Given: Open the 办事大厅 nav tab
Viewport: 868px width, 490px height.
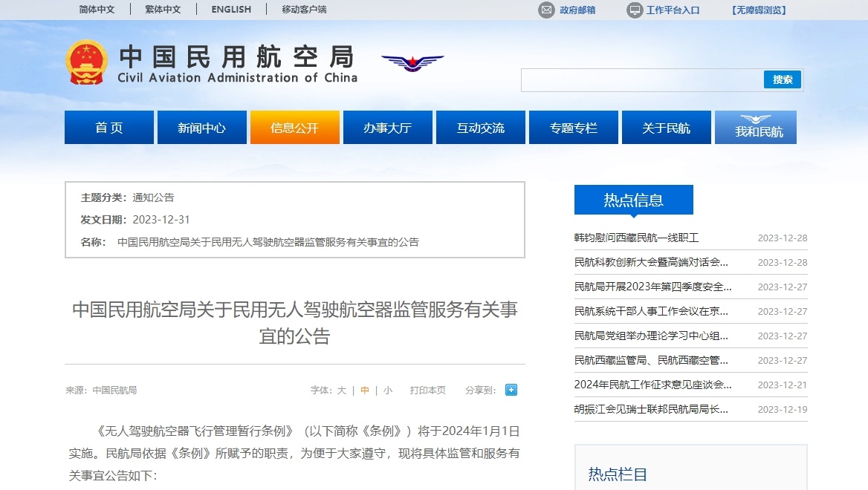Looking at the screenshot, I should 388,127.
